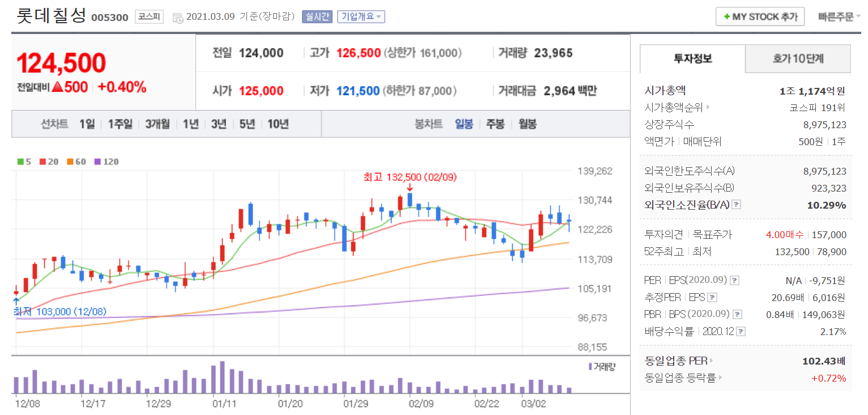Click the help icon next to 배당수익률 2020.12

coord(741,332)
